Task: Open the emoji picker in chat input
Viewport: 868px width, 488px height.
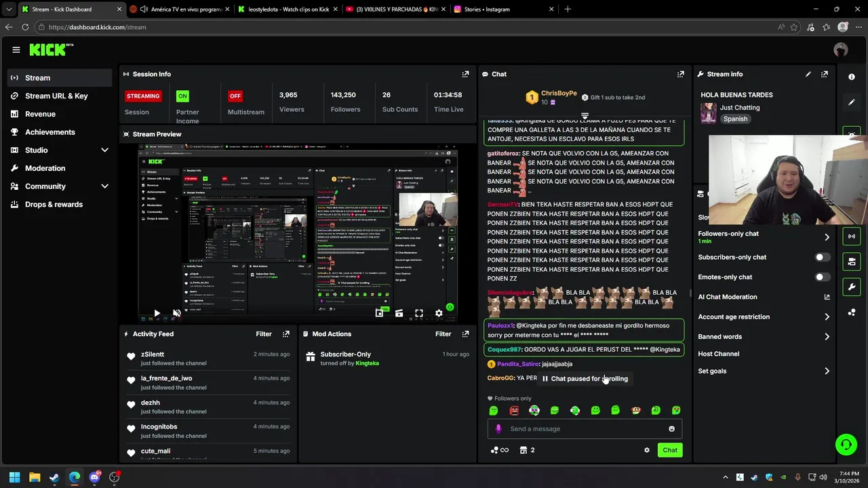Action: pos(671,428)
